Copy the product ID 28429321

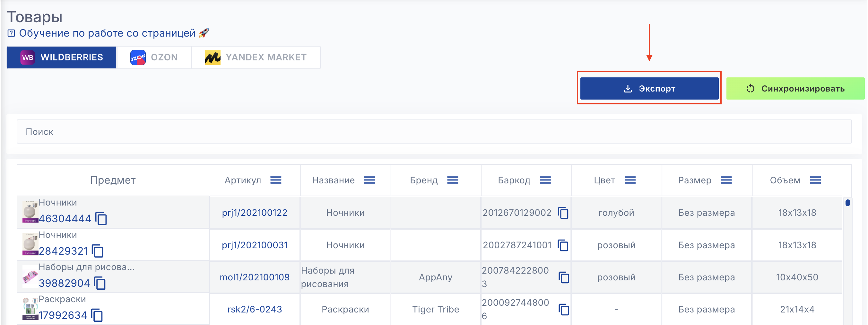[x=98, y=251]
